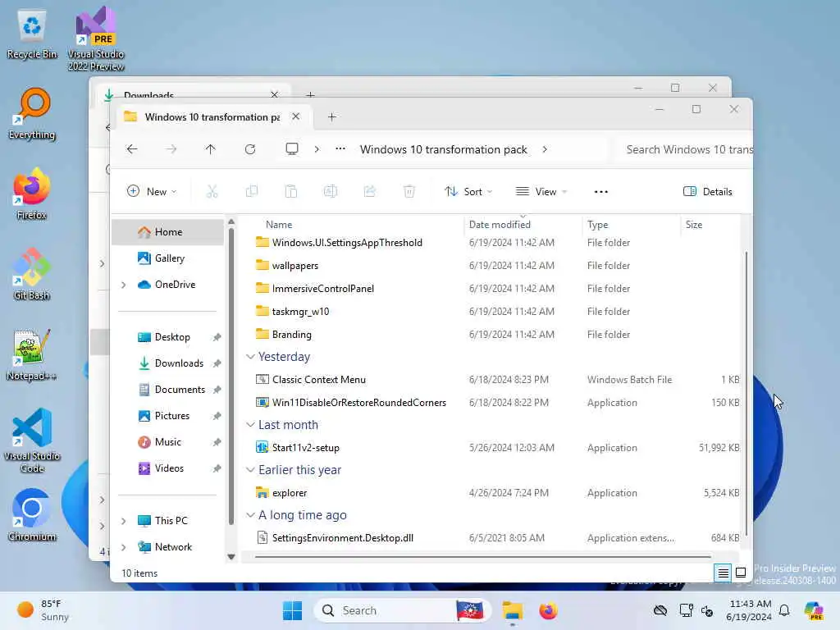Viewport: 840px width, 630px height.
Task: Select the Git Bash desktop shortcut
Action: point(32,274)
